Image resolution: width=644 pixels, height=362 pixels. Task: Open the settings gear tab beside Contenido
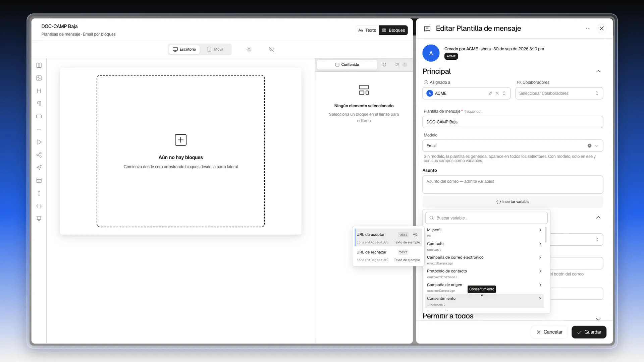click(x=384, y=65)
